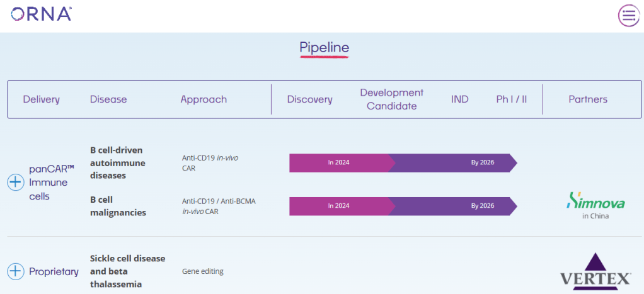Expand the Proprietary row plus icon

click(16, 271)
